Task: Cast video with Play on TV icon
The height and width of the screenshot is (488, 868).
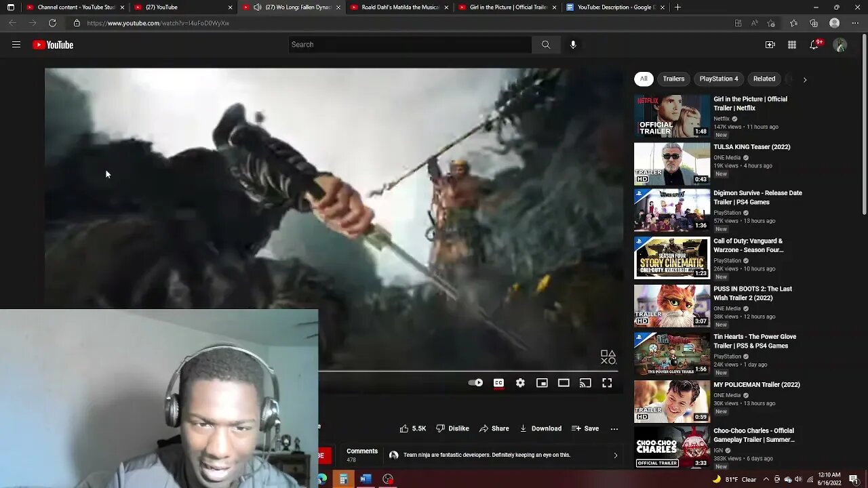Action: pos(585,383)
